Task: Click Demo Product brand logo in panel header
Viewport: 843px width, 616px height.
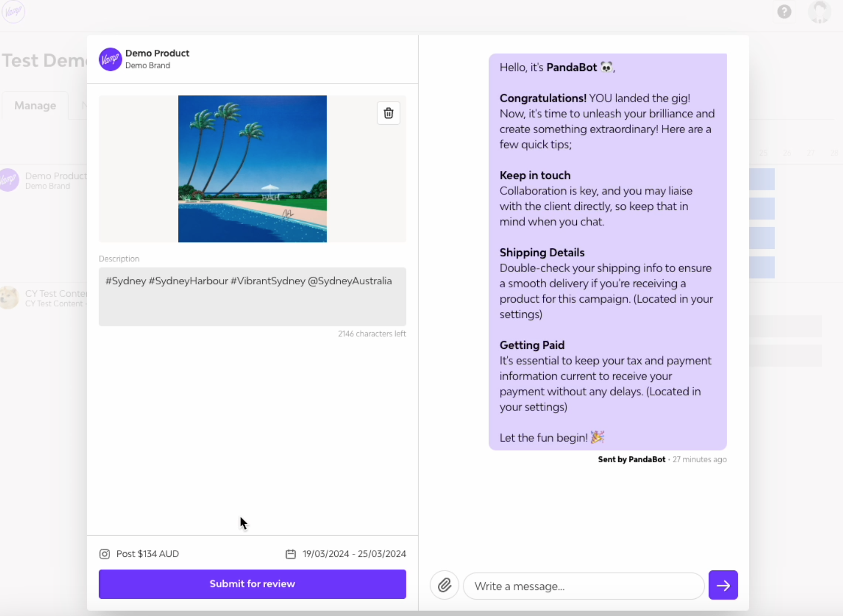Action: [x=110, y=59]
